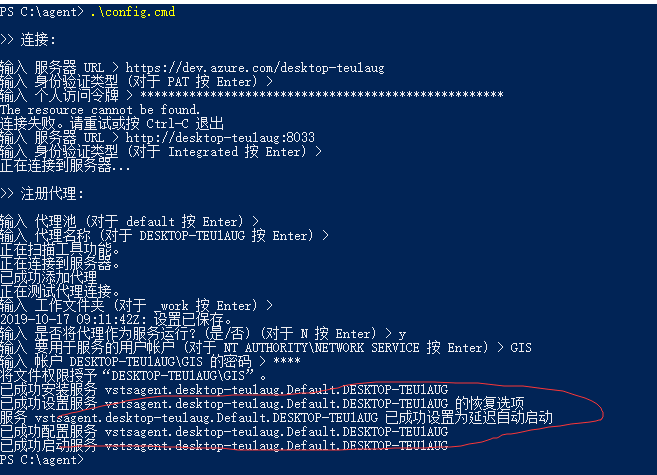
Task: Click the agent pool "default" prompt line
Action: coord(130,221)
